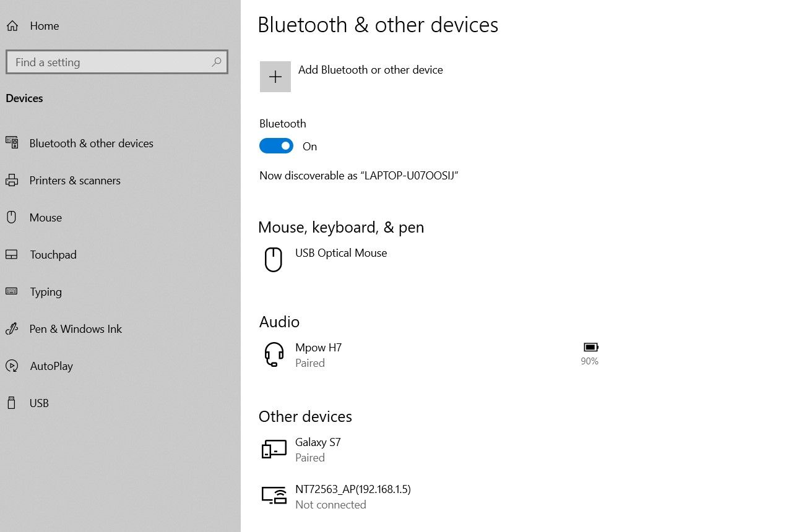
Task: Select the Galaxy S7 device icon
Action: [273, 448]
